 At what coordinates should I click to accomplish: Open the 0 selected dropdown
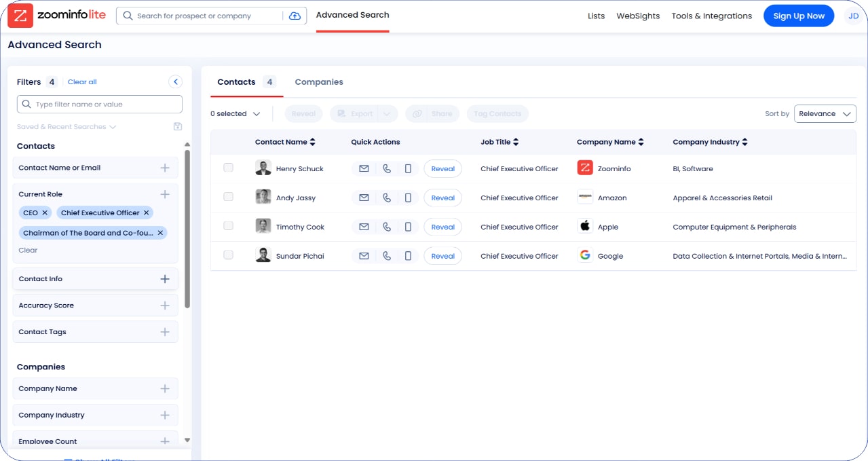pyautogui.click(x=235, y=113)
